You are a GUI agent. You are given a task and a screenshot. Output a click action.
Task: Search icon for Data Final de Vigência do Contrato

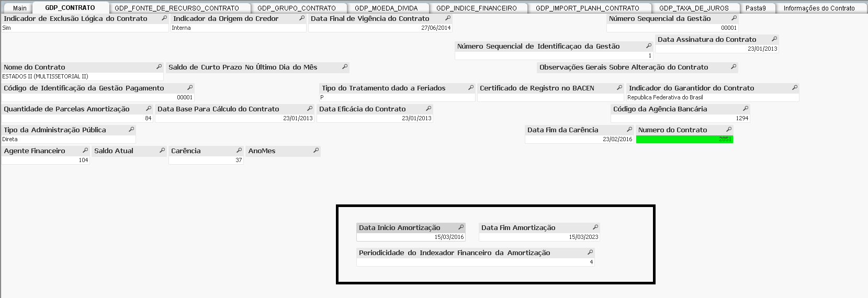click(x=448, y=18)
